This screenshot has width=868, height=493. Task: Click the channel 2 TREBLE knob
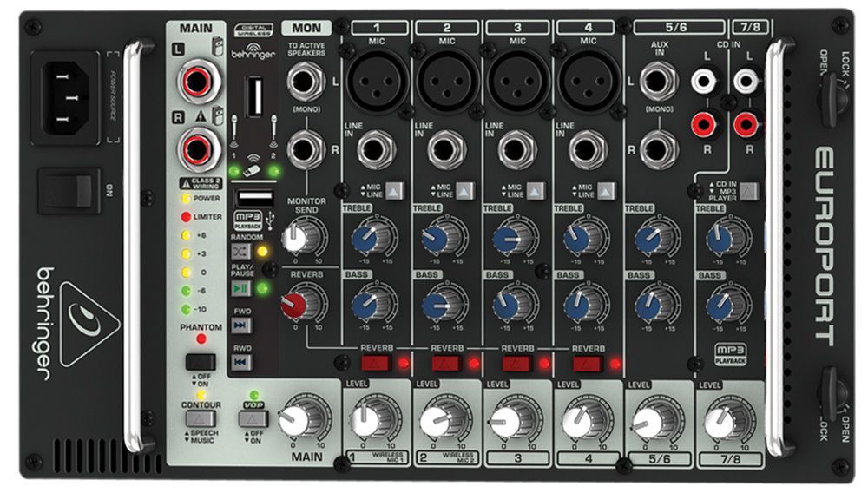coord(444,237)
